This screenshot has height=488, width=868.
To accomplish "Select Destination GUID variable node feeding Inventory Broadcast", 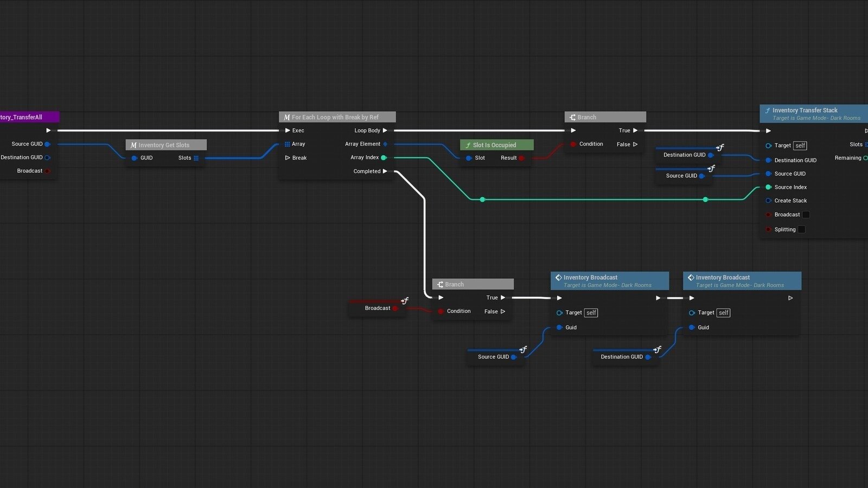I will [626, 356].
